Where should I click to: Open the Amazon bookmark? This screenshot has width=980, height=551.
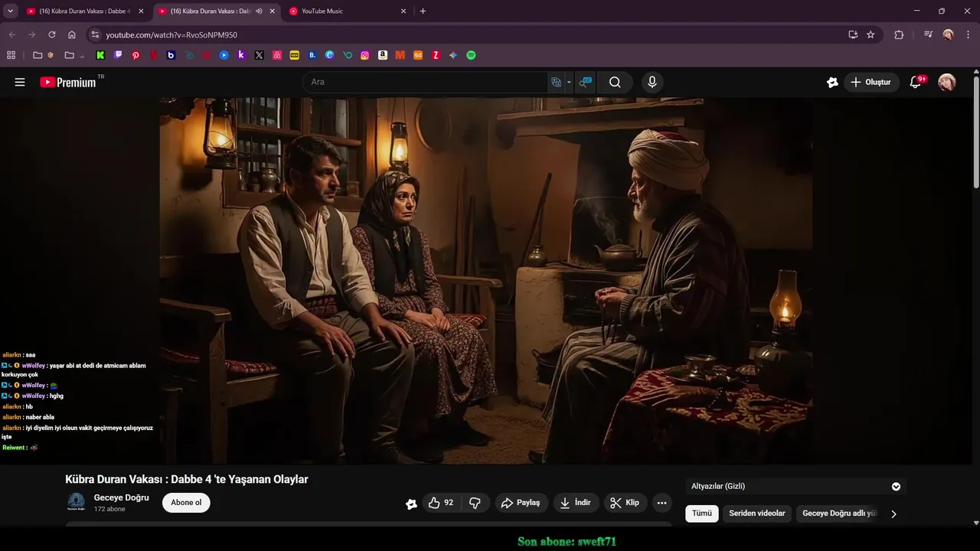(383, 55)
